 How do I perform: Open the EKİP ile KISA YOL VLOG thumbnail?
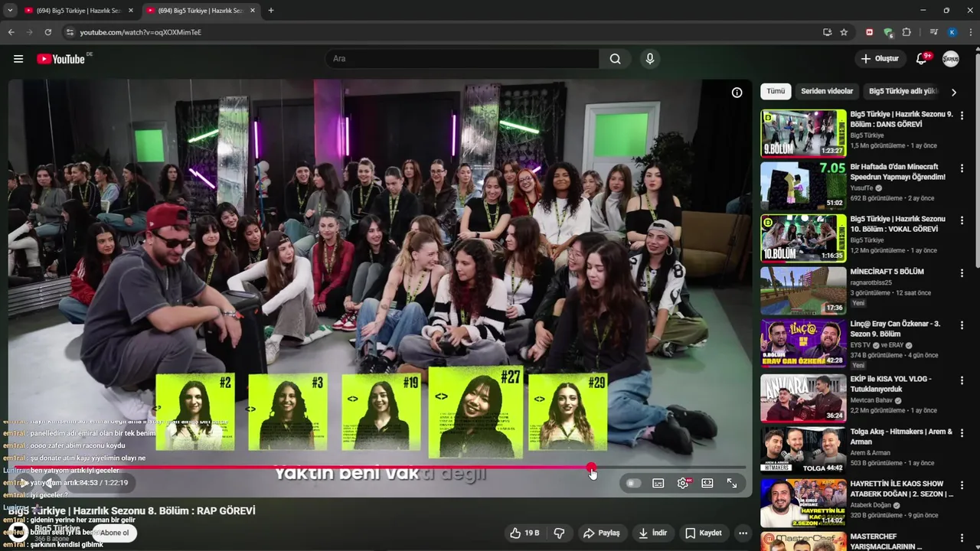click(803, 398)
